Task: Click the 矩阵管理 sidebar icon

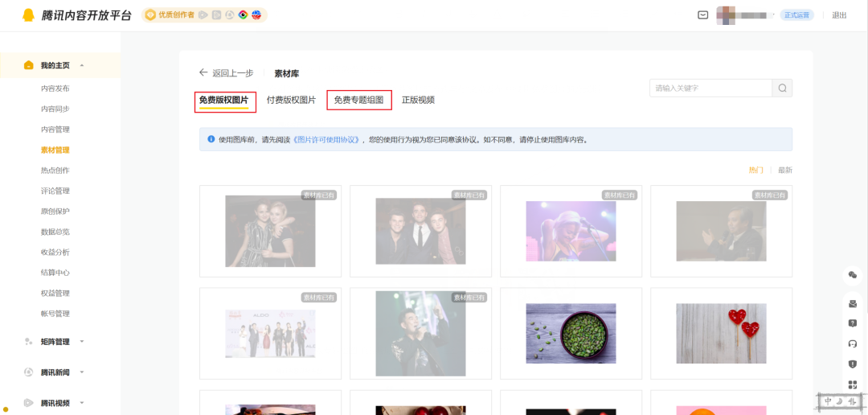Action: tap(28, 341)
